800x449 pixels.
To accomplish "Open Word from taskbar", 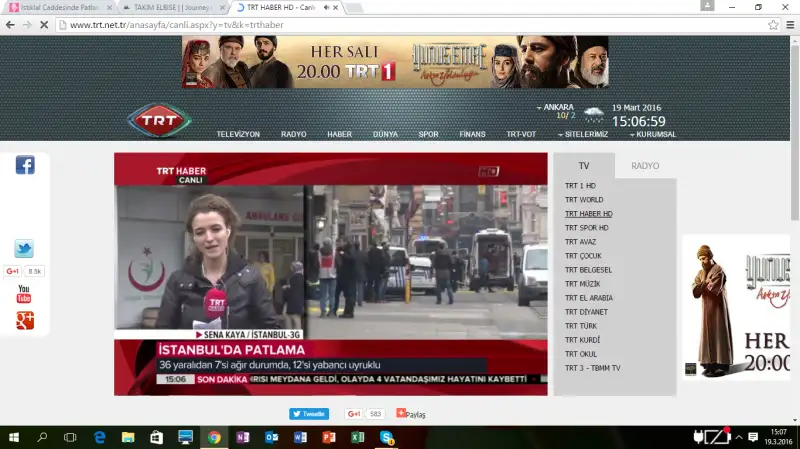I will click(x=300, y=437).
